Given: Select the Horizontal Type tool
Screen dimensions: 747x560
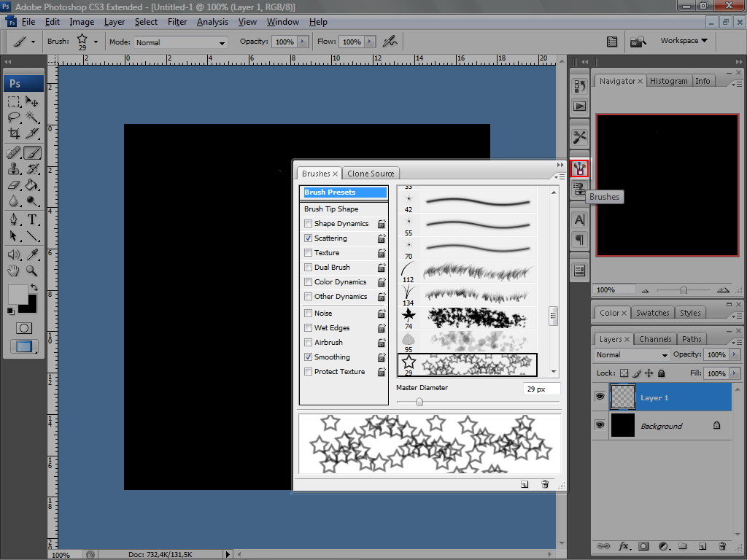Looking at the screenshot, I should click(32, 219).
